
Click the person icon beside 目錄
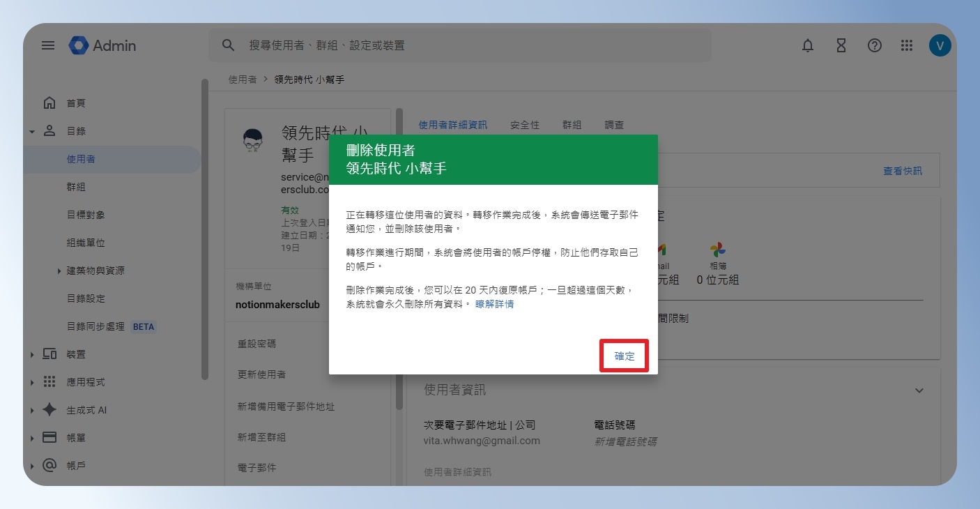point(49,131)
